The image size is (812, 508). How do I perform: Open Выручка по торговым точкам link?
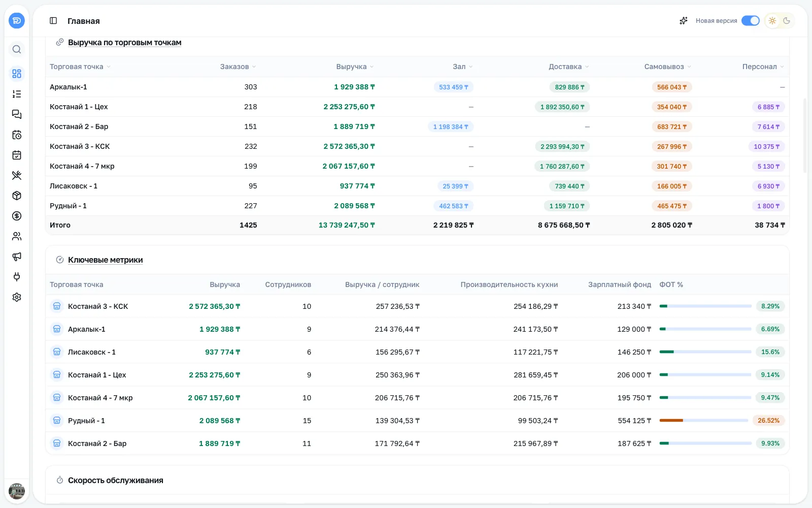(x=125, y=43)
